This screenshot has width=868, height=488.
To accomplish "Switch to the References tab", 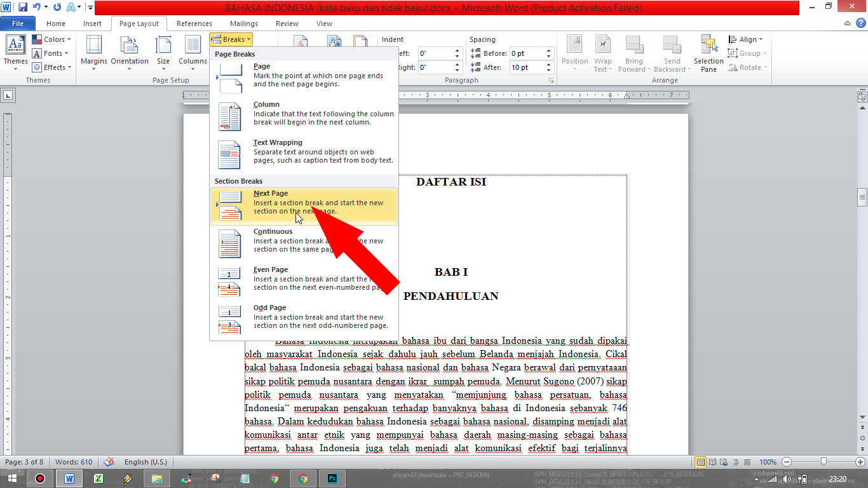I will [194, 24].
